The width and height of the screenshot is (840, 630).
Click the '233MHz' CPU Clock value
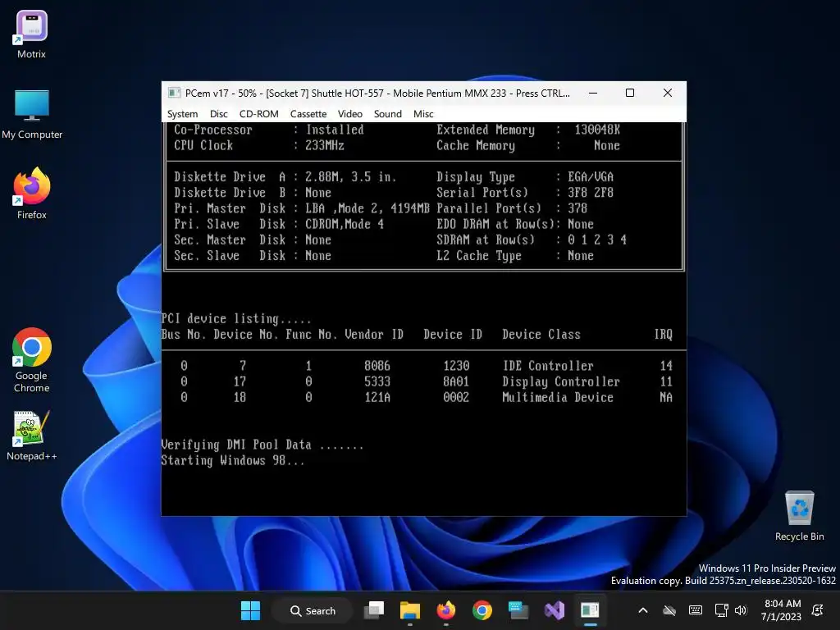[x=325, y=145]
